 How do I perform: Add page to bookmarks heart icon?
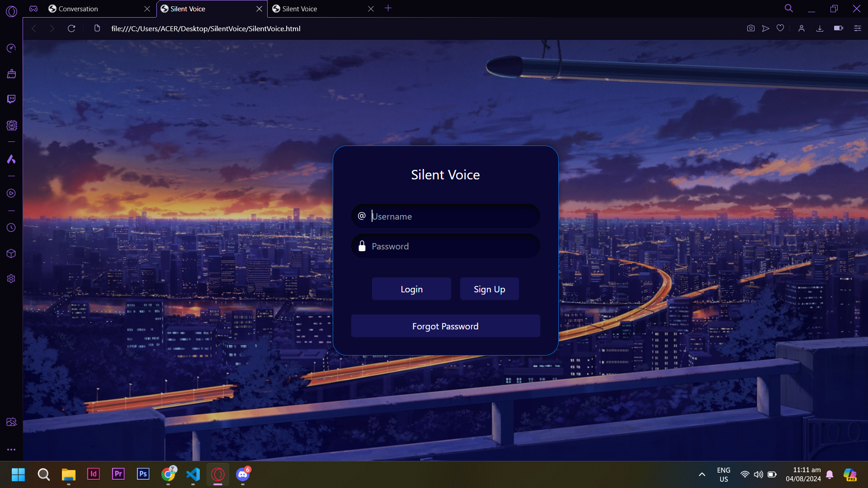pyautogui.click(x=780, y=28)
